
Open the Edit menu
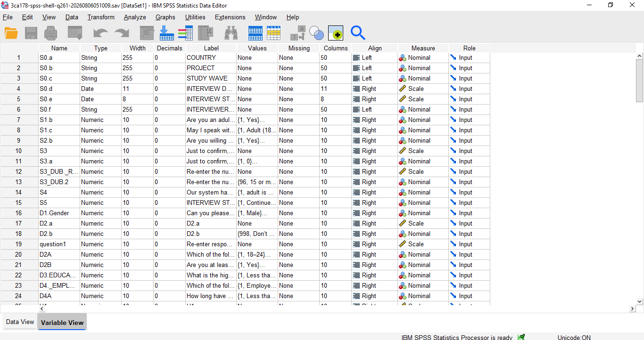pyautogui.click(x=27, y=17)
